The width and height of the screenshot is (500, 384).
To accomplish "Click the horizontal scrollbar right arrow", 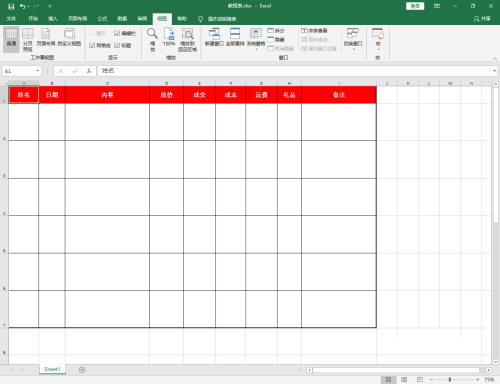I will tap(489, 370).
